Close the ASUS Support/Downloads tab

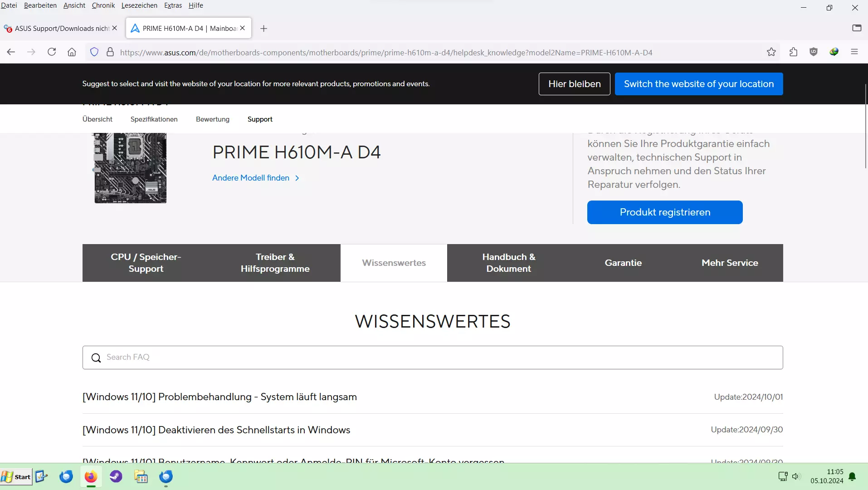115,28
